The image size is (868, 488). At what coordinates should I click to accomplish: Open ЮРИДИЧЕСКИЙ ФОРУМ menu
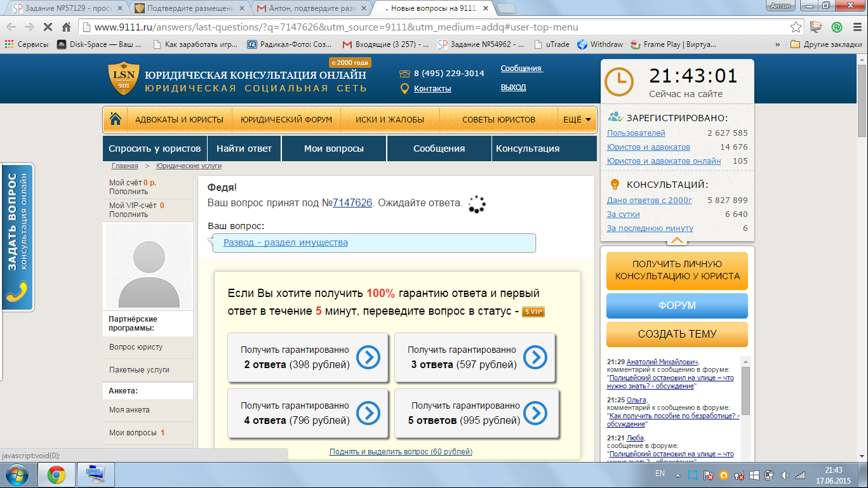click(286, 119)
